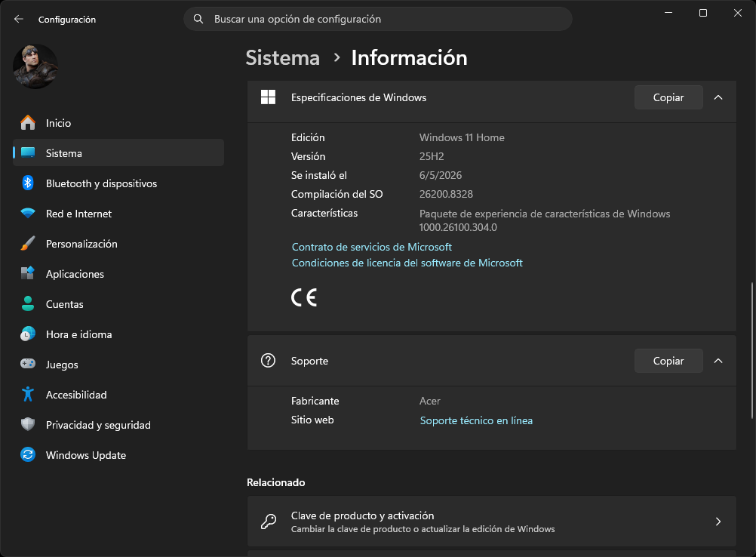Viewport: 756px width, 557px height.
Task: Select the text 'Windows 11 Home'
Action: [462, 137]
